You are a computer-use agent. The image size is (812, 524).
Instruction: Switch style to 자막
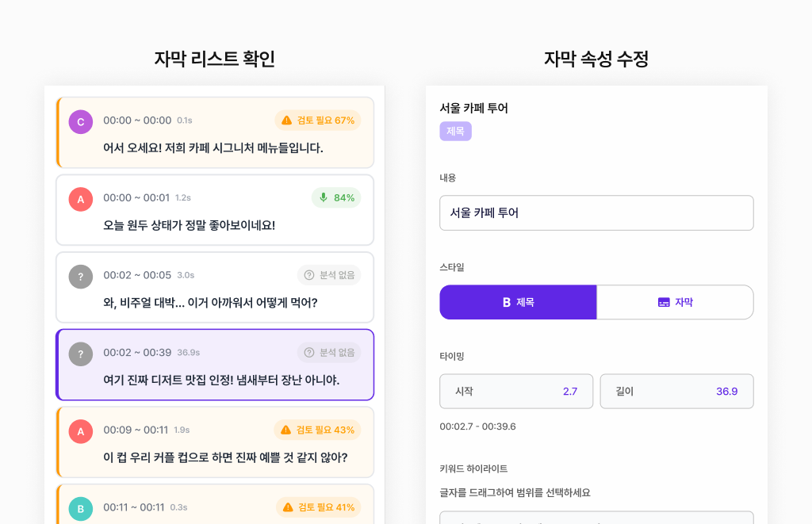click(675, 302)
